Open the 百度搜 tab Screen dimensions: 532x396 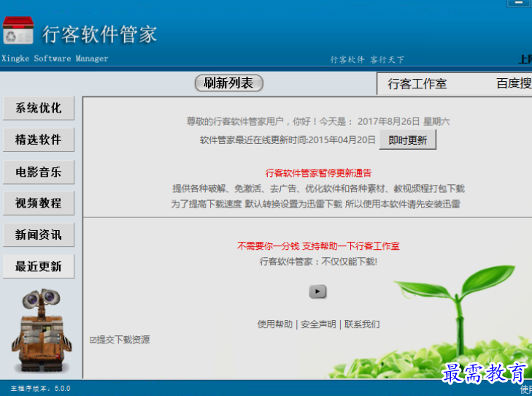pos(513,83)
